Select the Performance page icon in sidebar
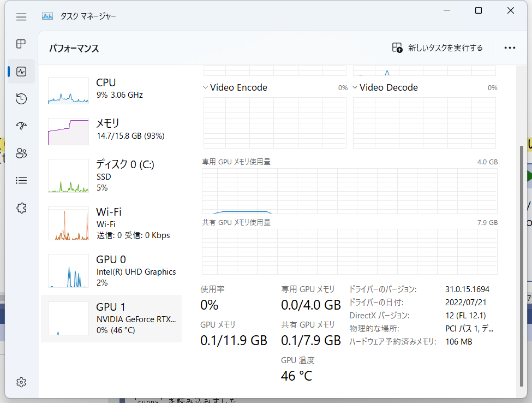 [21, 72]
